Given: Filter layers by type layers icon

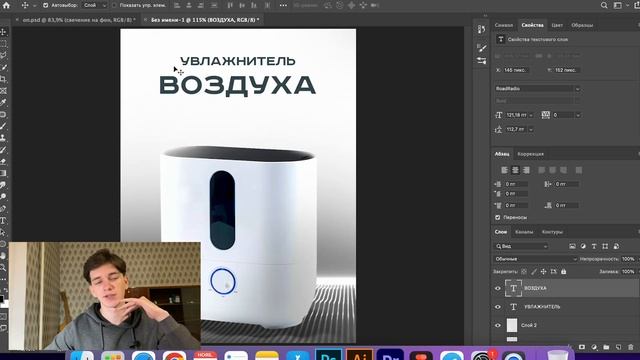Looking at the screenshot, I should pos(594,246).
